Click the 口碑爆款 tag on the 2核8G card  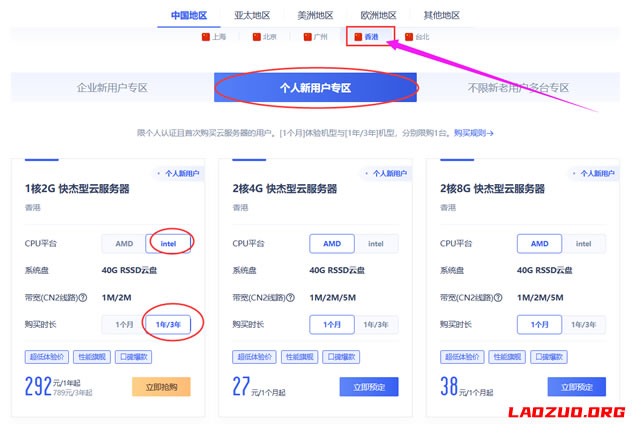click(549, 357)
